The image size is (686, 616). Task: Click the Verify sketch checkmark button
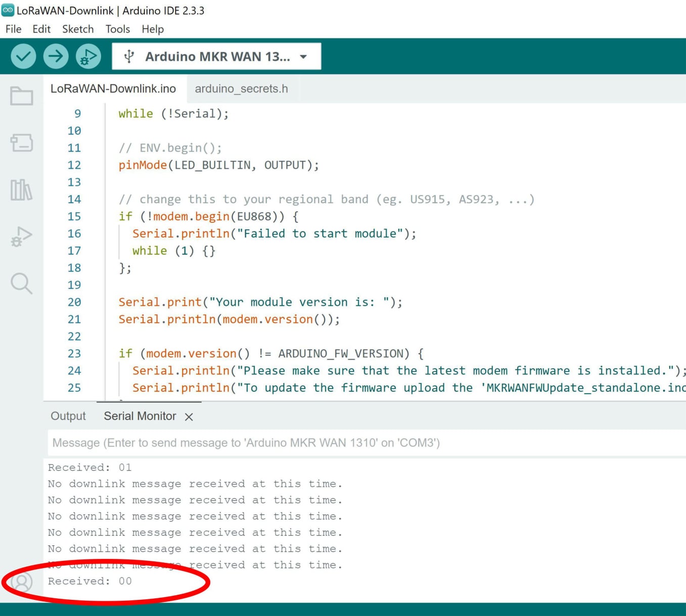[x=23, y=56]
